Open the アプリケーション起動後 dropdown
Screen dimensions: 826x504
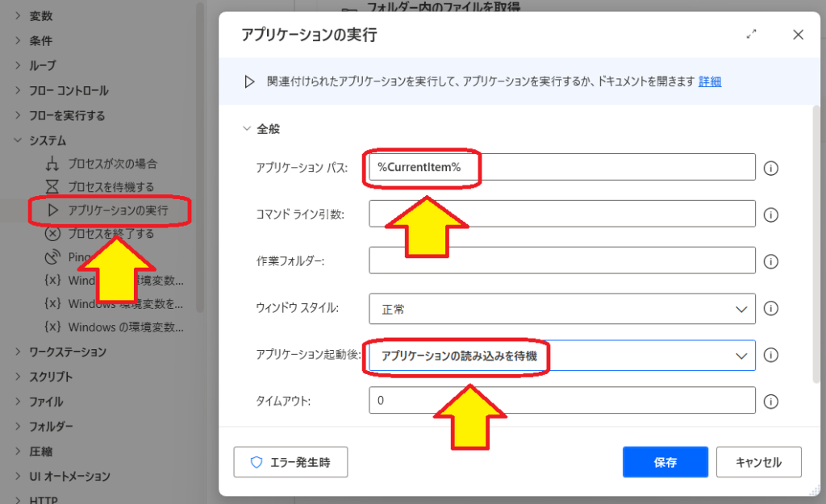pos(561,355)
